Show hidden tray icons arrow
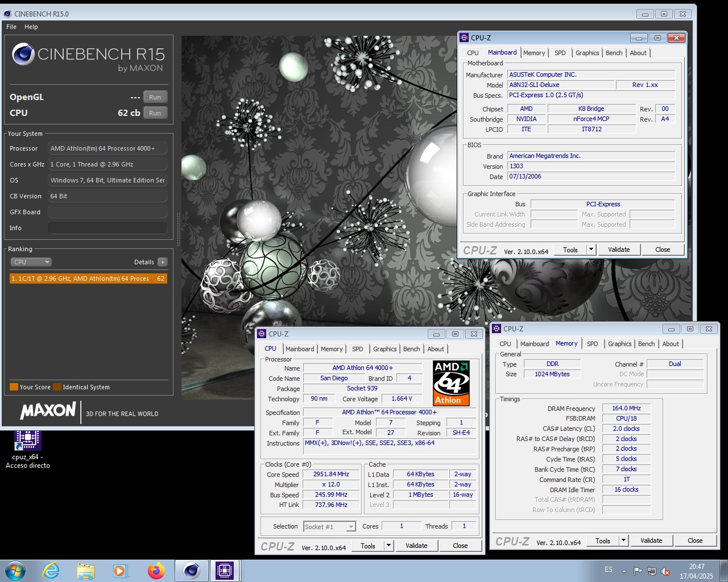This screenshot has height=582, width=728. pyautogui.click(x=624, y=571)
